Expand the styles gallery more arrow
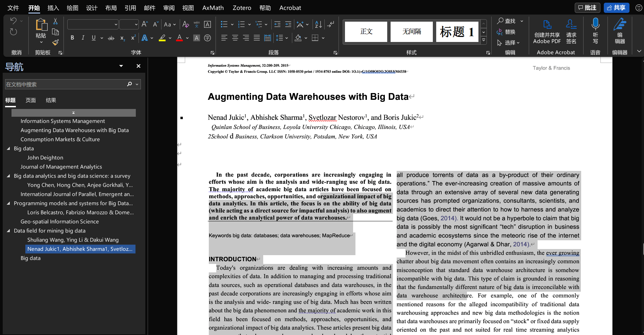644x335 pixels. tap(484, 40)
